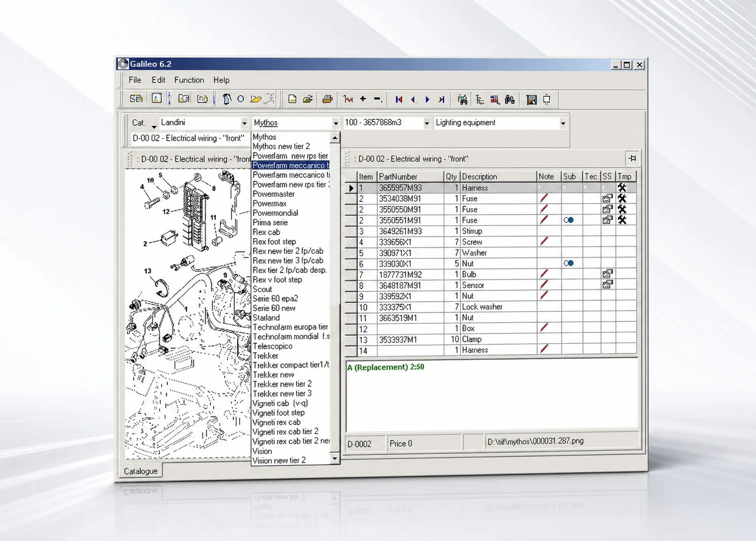Open the Edit menu
This screenshot has height=541, width=756.
(x=158, y=80)
